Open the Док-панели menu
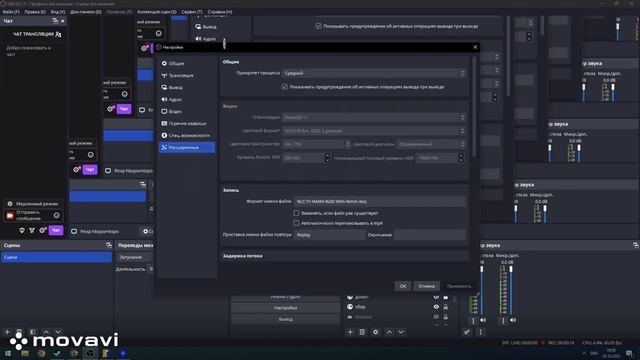This screenshot has height=360, width=640. 86,12
